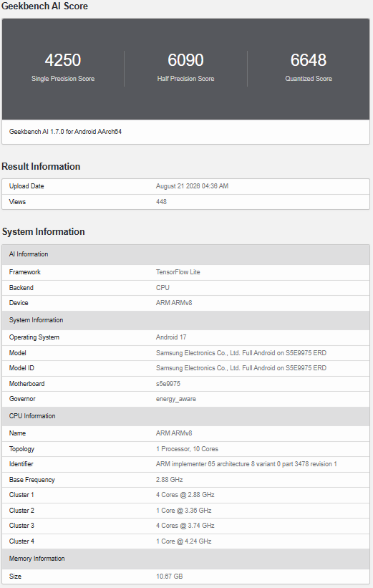Select the 'August 21 2026 04:36 AM' value

click(193, 186)
